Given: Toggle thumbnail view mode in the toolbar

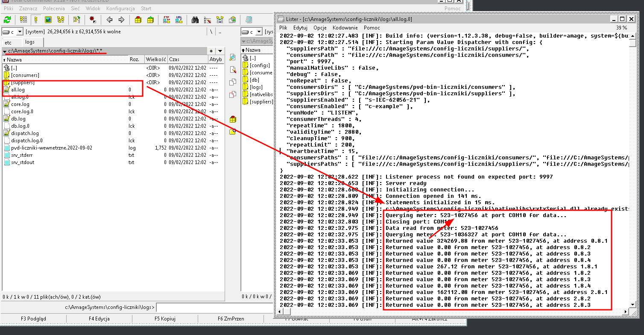Looking at the screenshot, I should point(48,20).
